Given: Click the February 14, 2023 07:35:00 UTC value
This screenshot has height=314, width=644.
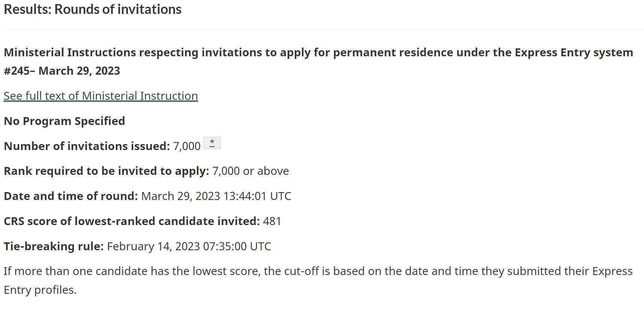Looking at the screenshot, I should (x=189, y=246).
